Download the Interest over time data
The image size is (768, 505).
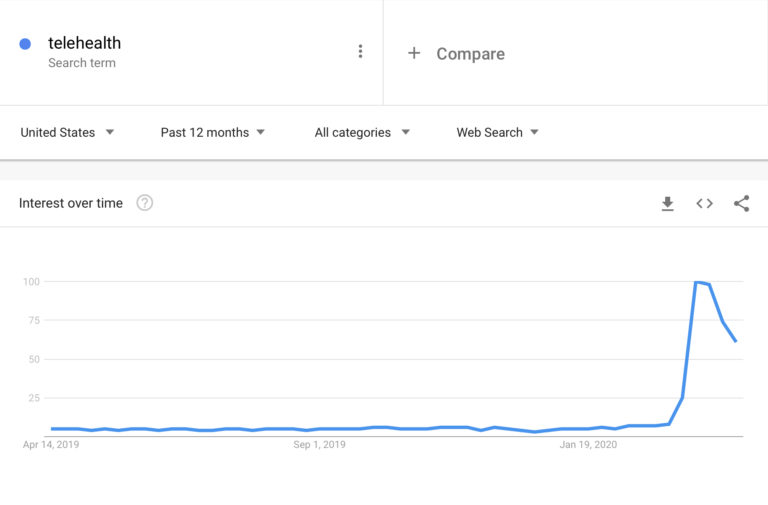[667, 204]
